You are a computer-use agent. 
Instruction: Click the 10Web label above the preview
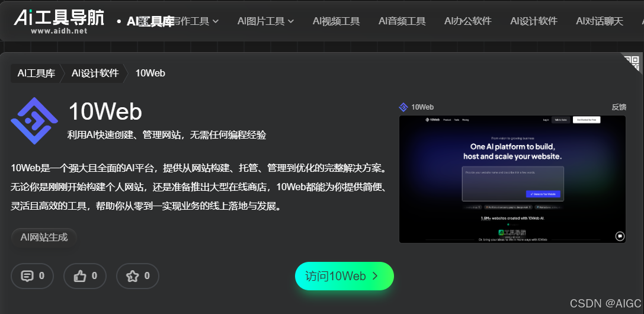(x=422, y=107)
